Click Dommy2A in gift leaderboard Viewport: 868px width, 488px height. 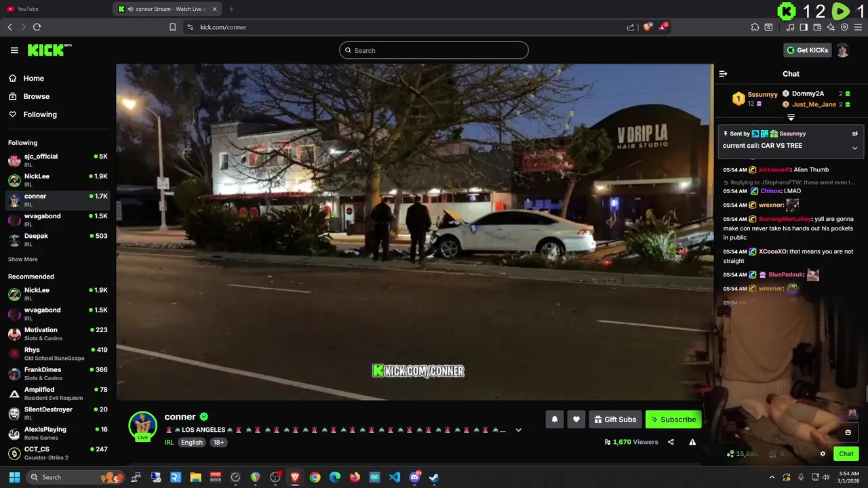(808, 94)
